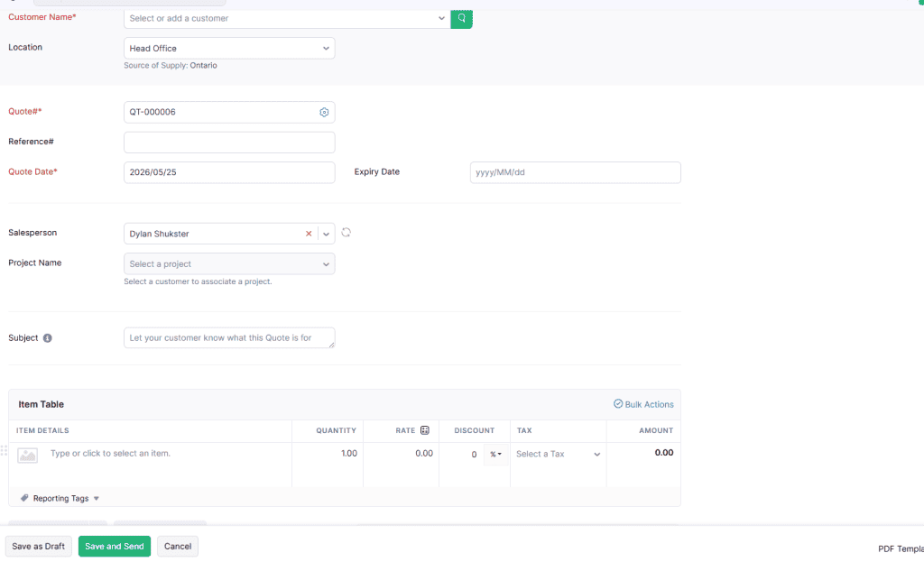Open the Customer Name dropdown
Viewport: 924px width, 562px height.
[440, 18]
